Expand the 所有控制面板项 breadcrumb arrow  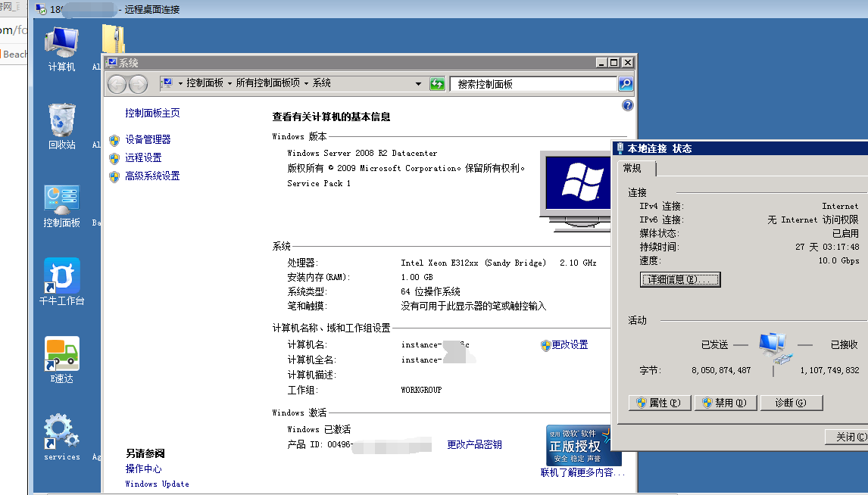(x=307, y=83)
